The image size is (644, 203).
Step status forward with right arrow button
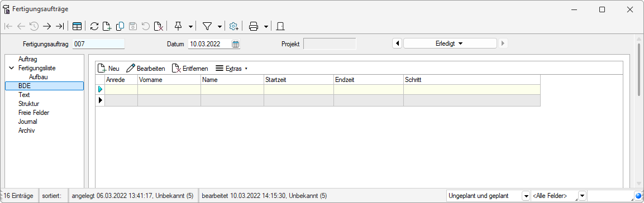pos(503,43)
